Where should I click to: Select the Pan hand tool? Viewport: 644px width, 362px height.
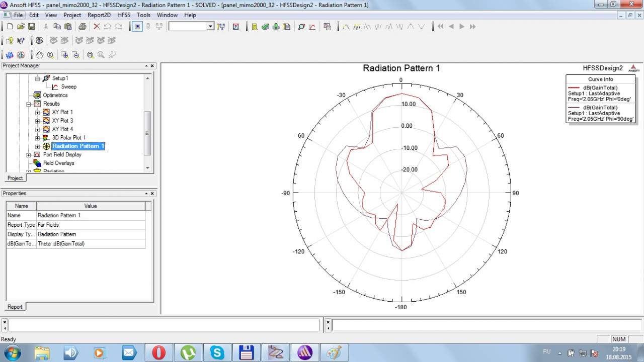click(x=39, y=55)
